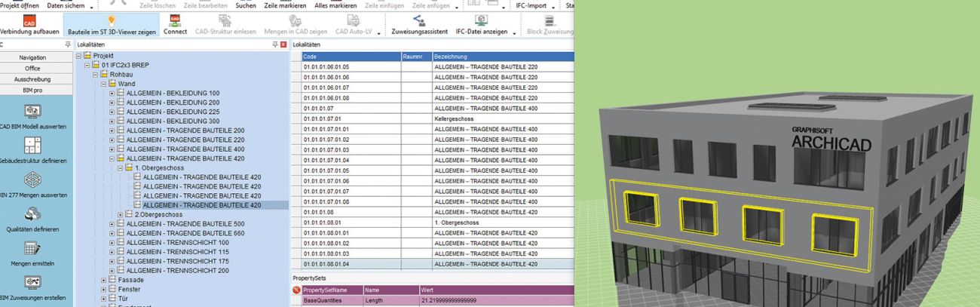980x307 pixels.
Task: Click the Connect toolbar icon
Action: coord(175,21)
